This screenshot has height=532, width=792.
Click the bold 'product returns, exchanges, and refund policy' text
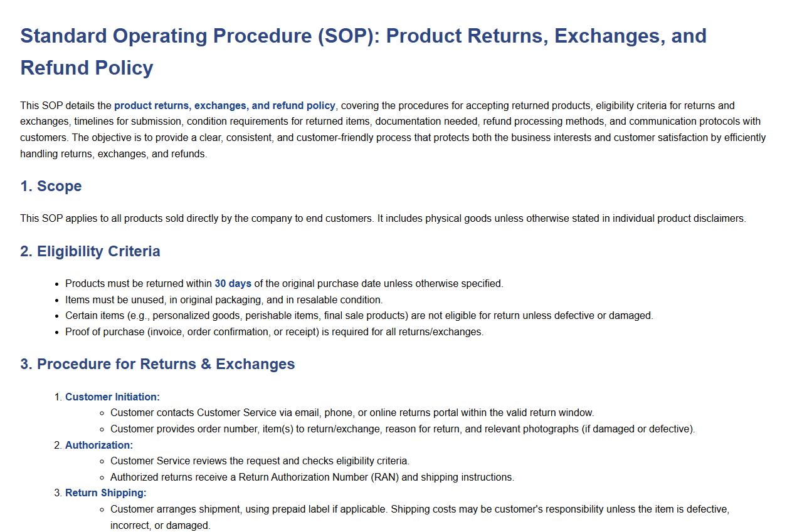tap(224, 106)
